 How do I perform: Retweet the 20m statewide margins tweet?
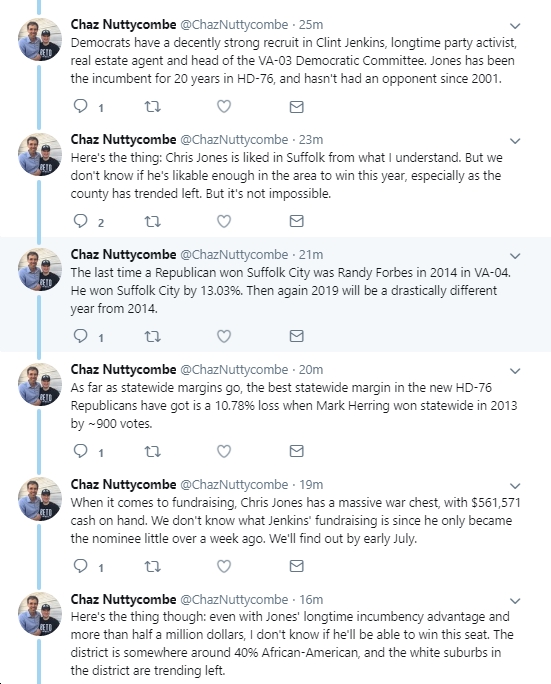point(153,451)
